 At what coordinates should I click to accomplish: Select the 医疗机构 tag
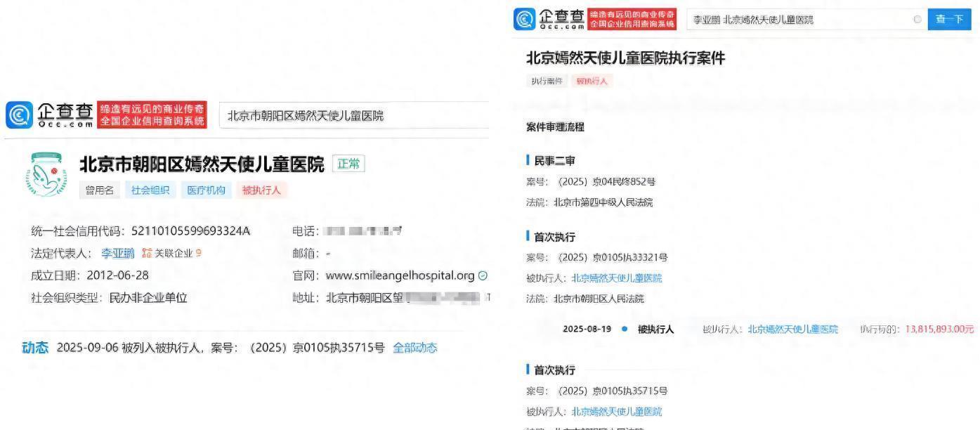[206, 190]
